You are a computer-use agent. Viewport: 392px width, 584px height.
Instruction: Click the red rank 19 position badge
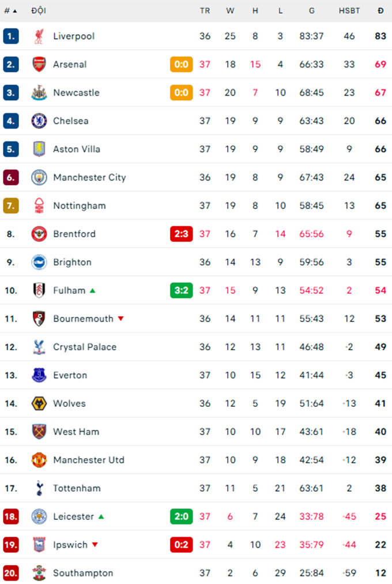click(x=11, y=545)
